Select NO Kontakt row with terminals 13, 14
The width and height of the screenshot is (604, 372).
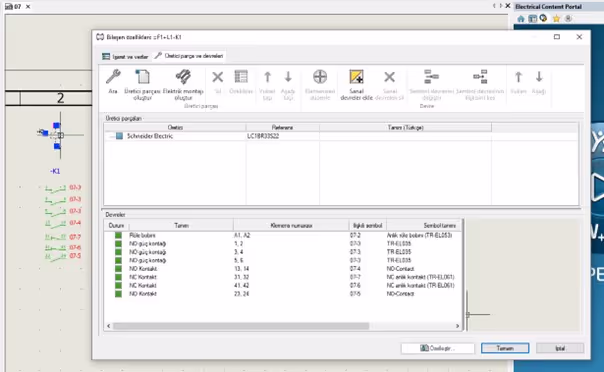[283, 269]
